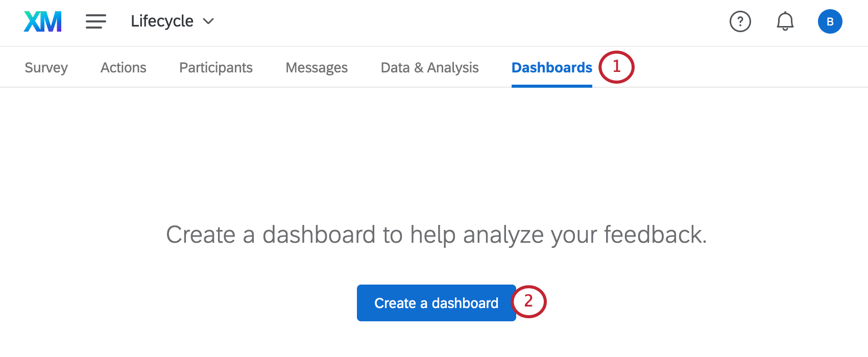Screen dimensions: 868x357
Task: Switch to the Dashboards tab
Action: 551,67
